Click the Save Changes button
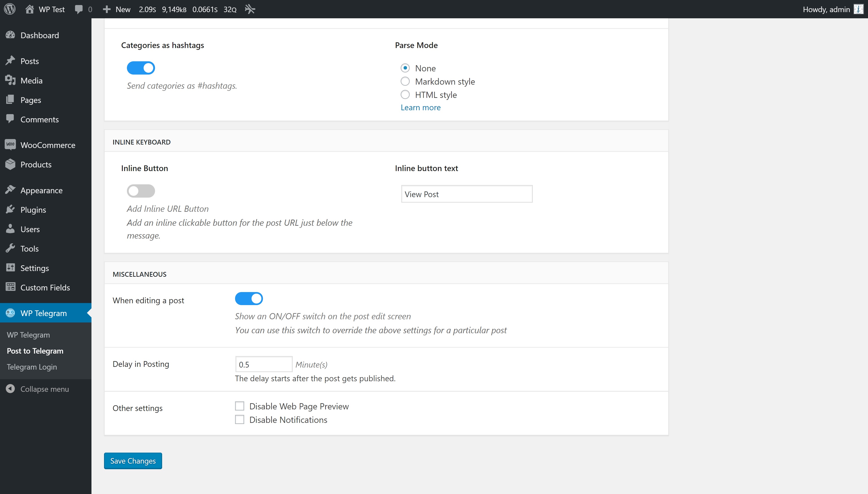Image resolution: width=868 pixels, height=494 pixels. pos(133,461)
